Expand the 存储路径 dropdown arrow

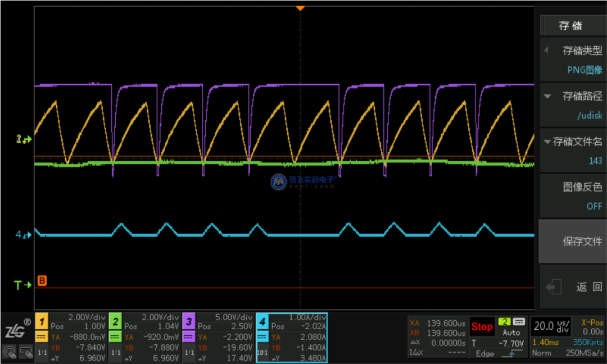click(x=547, y=96)
